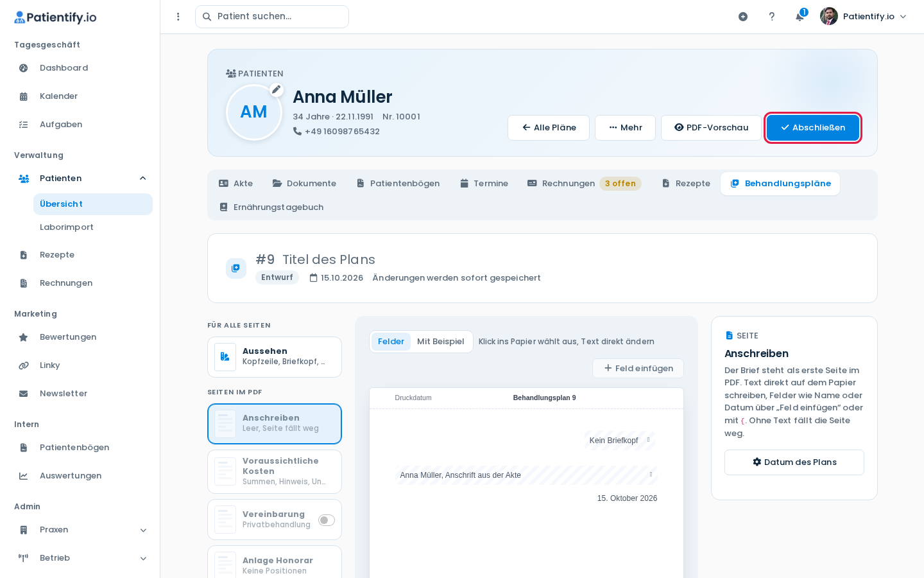924x578 pixels.
Task: Click Feld einfügen button
Action: pyautogui.click(x=638, y=369)
